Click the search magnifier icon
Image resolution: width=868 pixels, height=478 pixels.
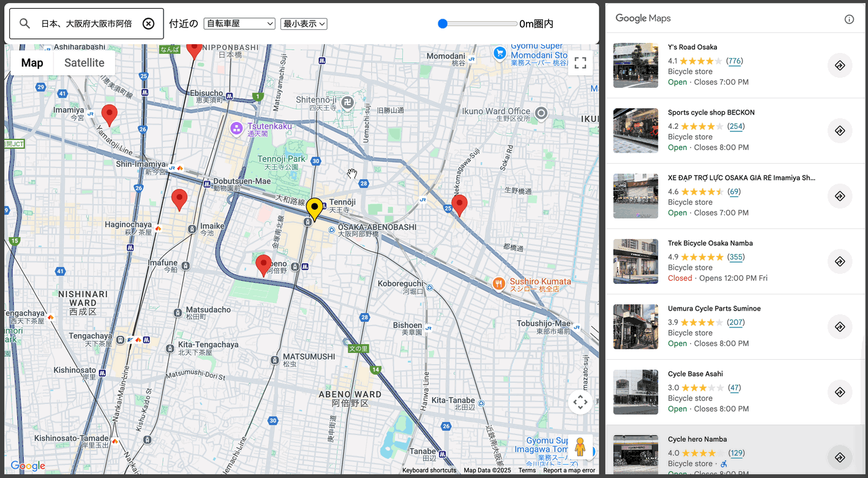pyautogui.click(x=25, y=24)
